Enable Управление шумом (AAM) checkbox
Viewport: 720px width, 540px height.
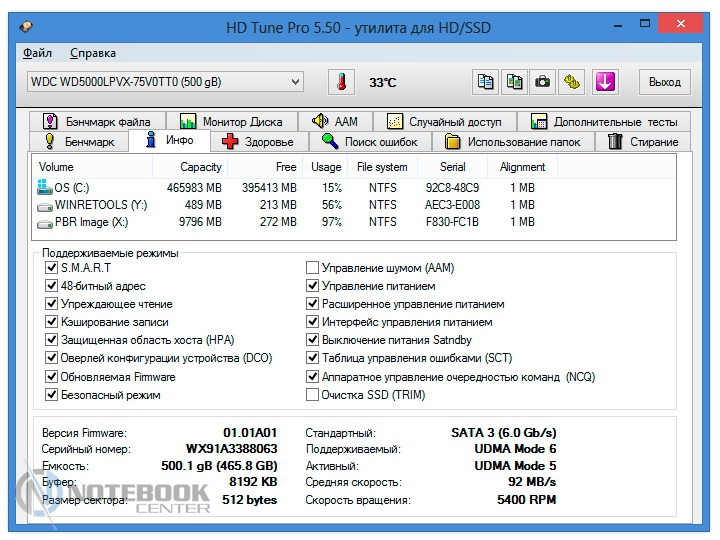tap(313, 268)
